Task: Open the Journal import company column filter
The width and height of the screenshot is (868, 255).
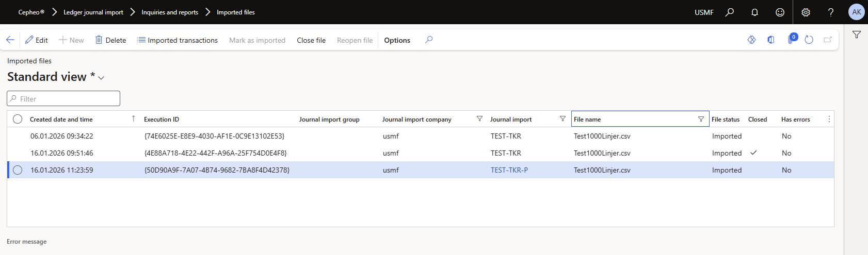Action: pyautogui.click(x=479, y=119)
